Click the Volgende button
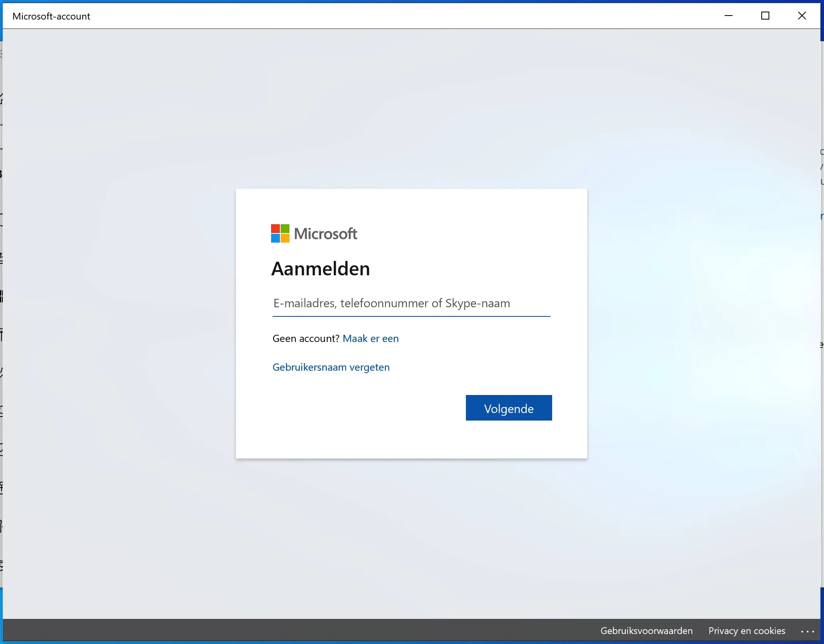 [x=509, y=408]
